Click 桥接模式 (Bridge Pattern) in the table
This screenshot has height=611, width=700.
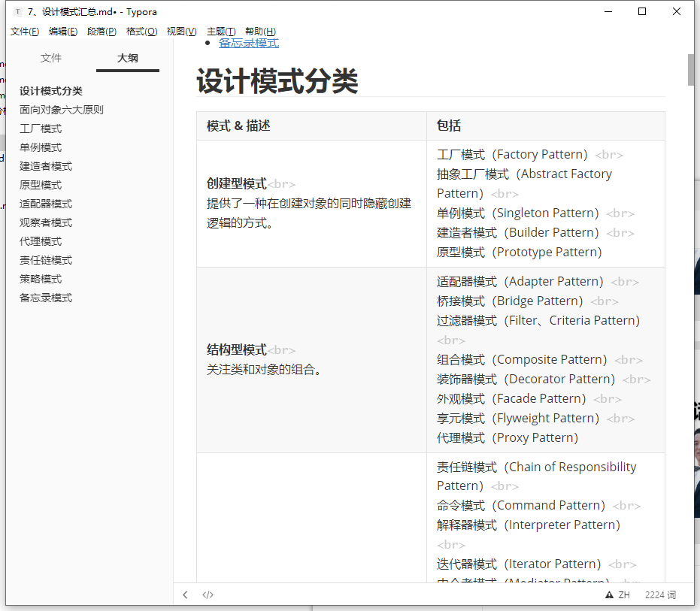click(510, 301)
